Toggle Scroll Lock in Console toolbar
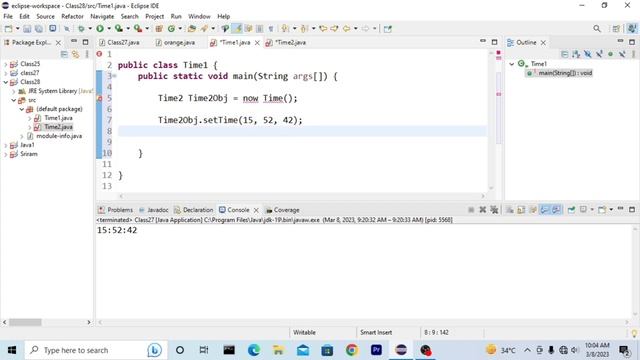640x360 pixels. point(521,210)
